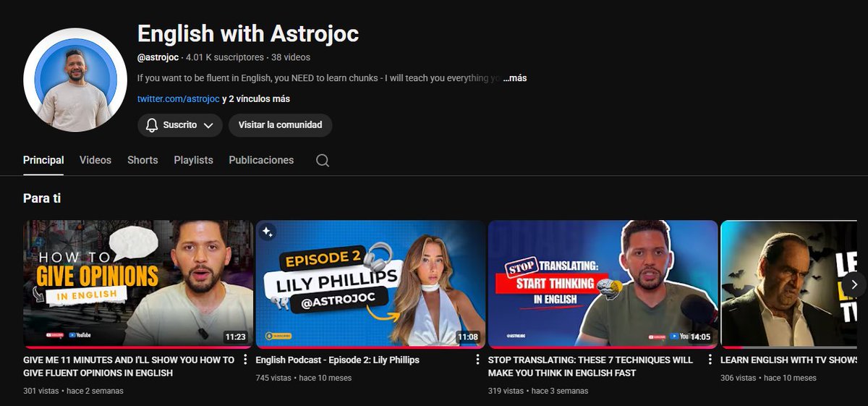Click the 11:23 duration badge
Image resolution: width=868 pixels, height=406 pixels.
(x=236, y=337)
